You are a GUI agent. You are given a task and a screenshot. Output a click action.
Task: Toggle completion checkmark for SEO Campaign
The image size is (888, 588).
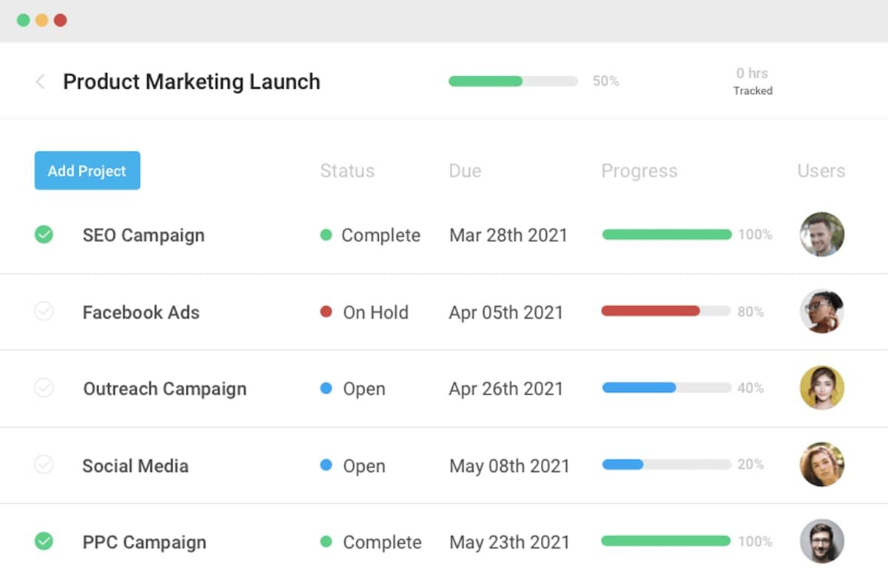tap(44, 234)
